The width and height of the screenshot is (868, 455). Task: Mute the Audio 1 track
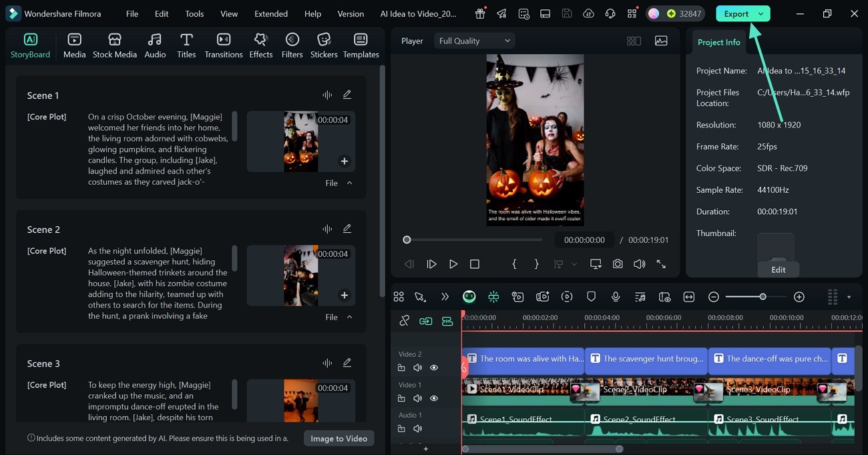click(x=417, y=428)
